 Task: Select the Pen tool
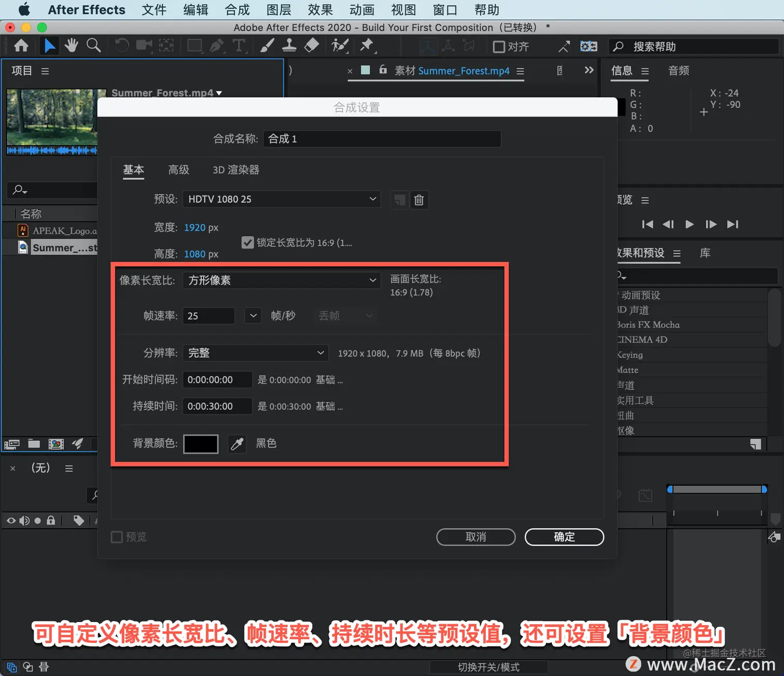(x=217, y=46)
